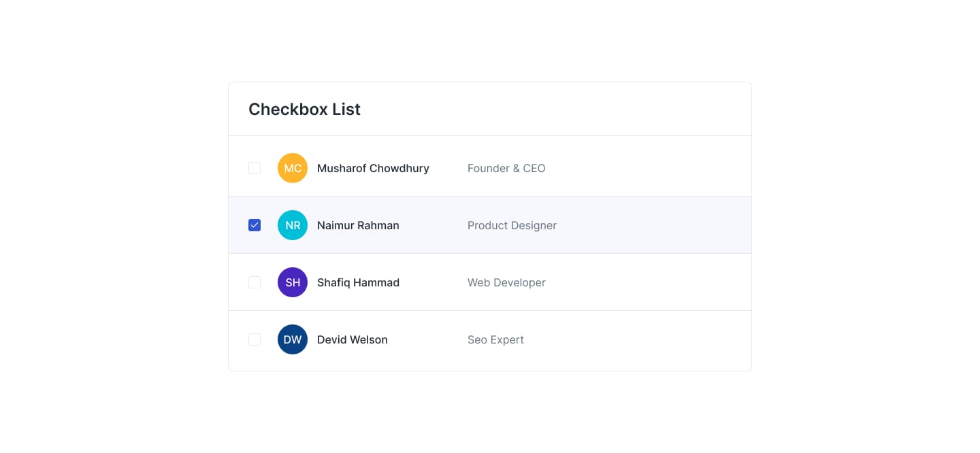Click the Web Developer role text
Image resolution: width=980 pixels, height=453 pixels.
click(x=506, y=282)
